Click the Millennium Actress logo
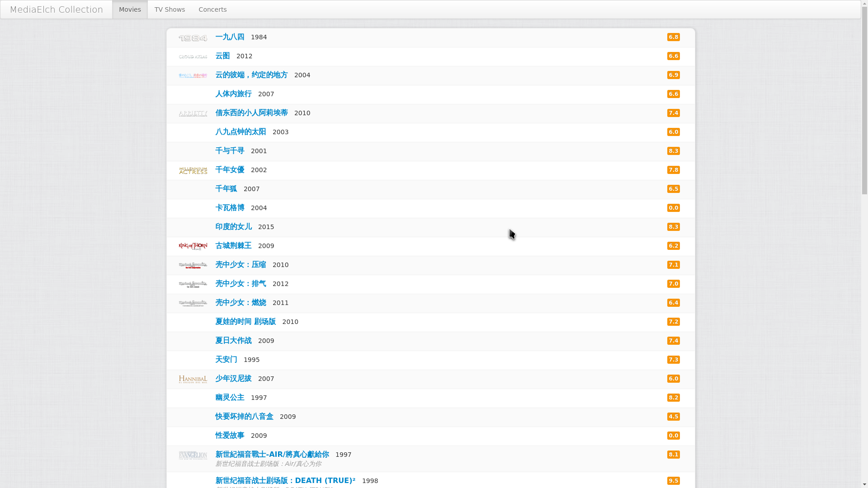Viewport: 868px width, 488px height. coord(193,170)
